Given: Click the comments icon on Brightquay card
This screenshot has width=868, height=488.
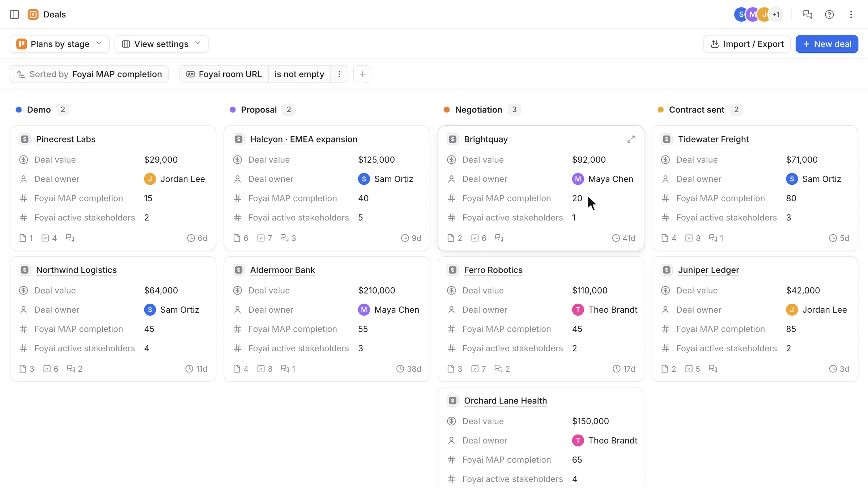Looking at the screenshot, I should [x=499, y=238].
